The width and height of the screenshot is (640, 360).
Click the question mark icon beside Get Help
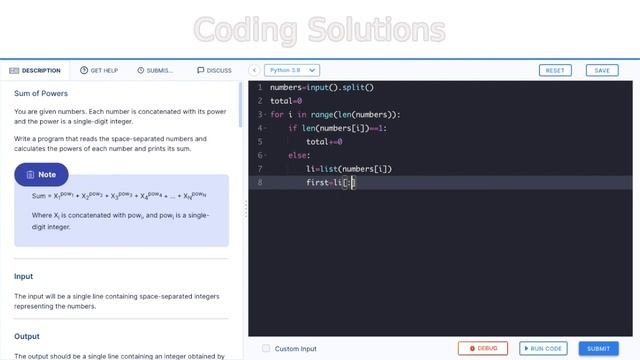tap(84, 70)
